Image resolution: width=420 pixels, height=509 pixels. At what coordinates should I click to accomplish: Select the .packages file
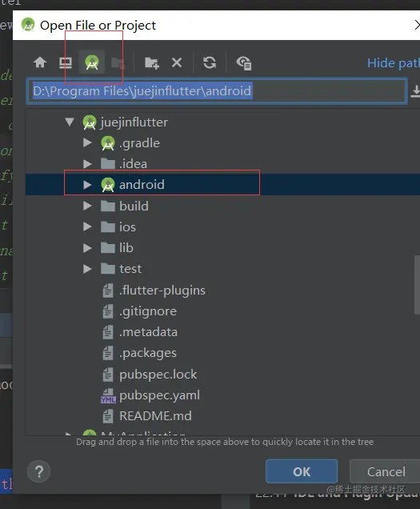point(222,353)
